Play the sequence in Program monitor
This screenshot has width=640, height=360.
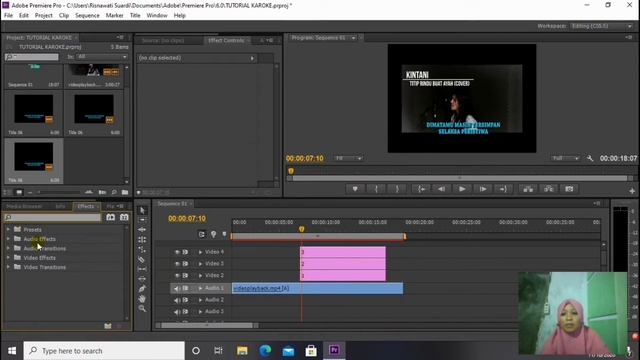462,189
